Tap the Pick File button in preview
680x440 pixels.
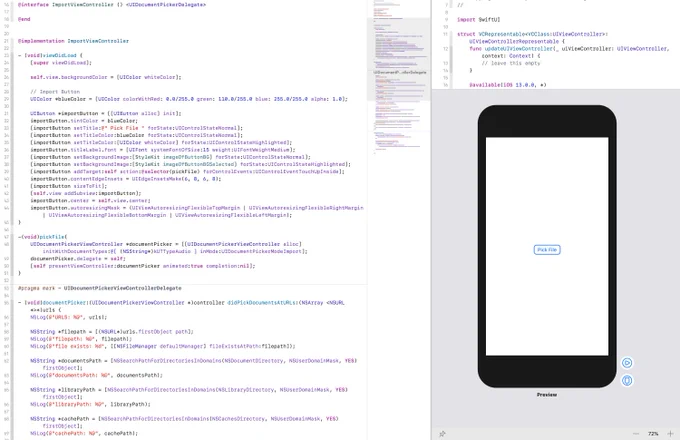click(547, 250)
